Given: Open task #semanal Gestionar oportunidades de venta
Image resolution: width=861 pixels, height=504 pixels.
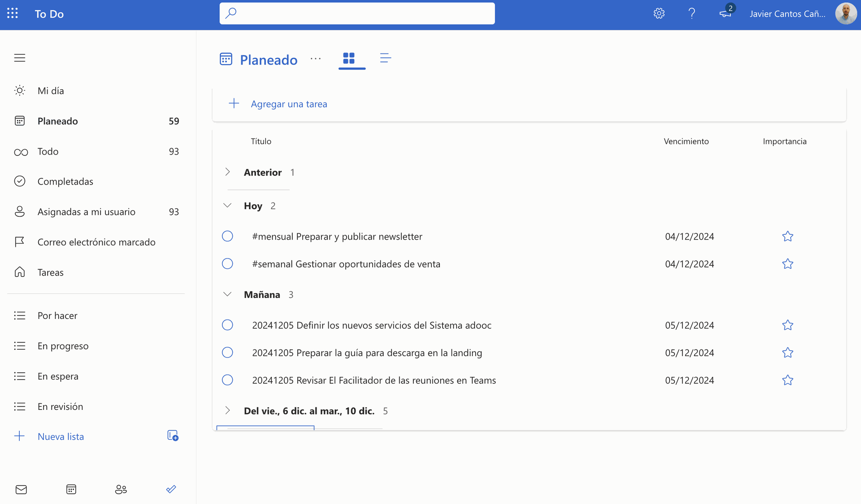Looking at the screenshot, I should click(346, 264).
